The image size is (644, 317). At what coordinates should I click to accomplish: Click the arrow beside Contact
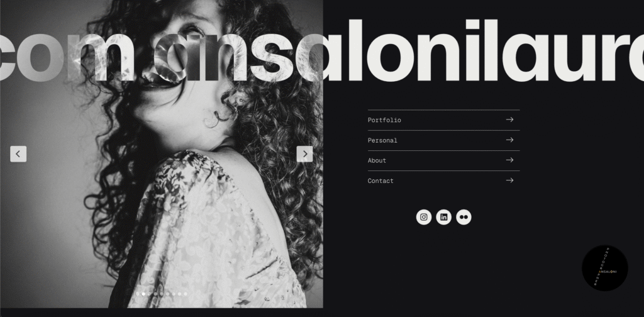(509, 181)
